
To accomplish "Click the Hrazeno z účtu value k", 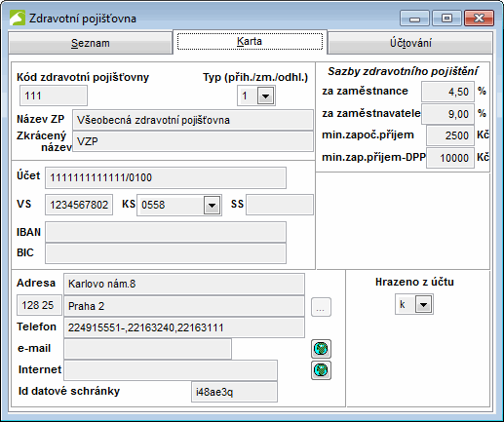I will coord(406,304).
